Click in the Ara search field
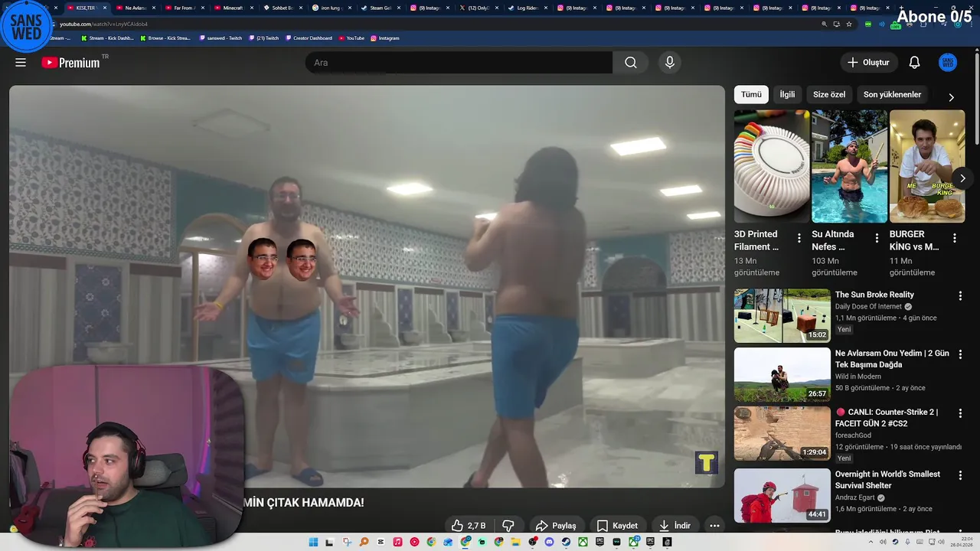Screen dimensions: 980x551 459,63
